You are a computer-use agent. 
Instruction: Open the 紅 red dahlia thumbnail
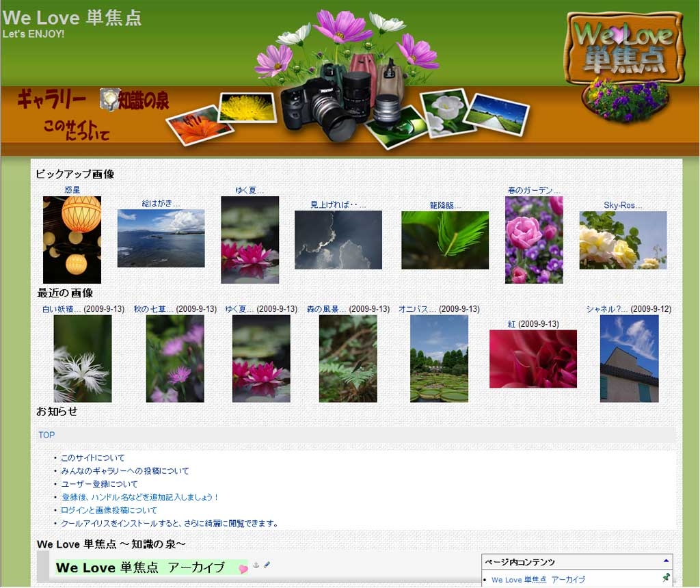pyautogui.click(x=533, y=359)
